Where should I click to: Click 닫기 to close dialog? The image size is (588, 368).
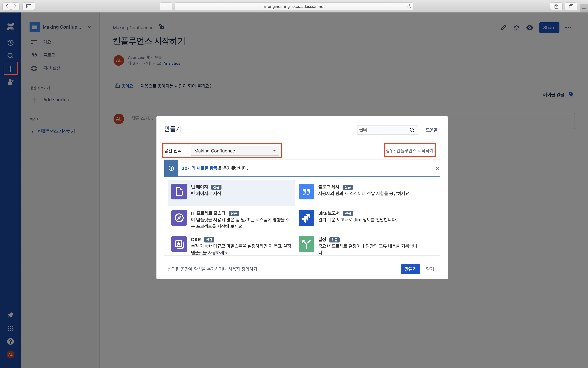pyautogui.click(x=430, y=269)
